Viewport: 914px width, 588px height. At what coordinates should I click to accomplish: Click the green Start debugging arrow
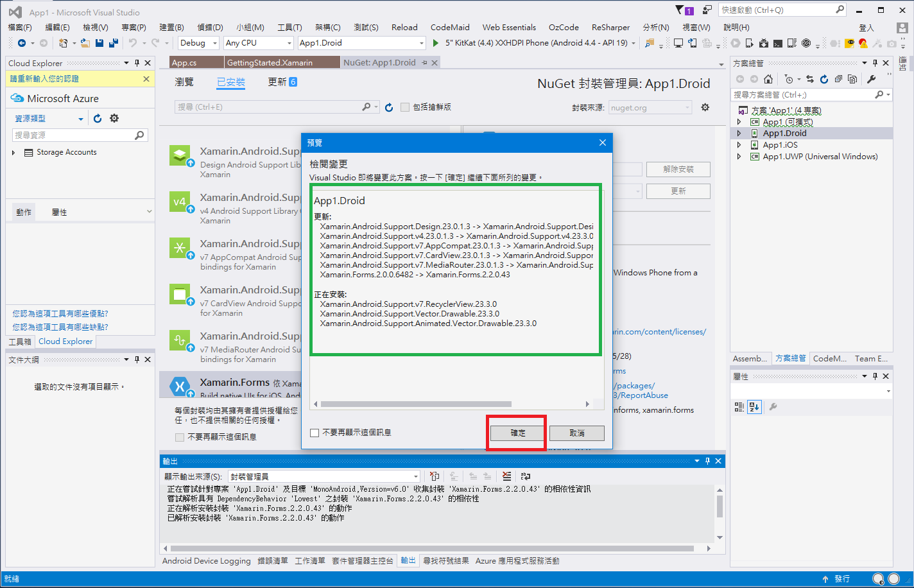[x=436, y=43]
